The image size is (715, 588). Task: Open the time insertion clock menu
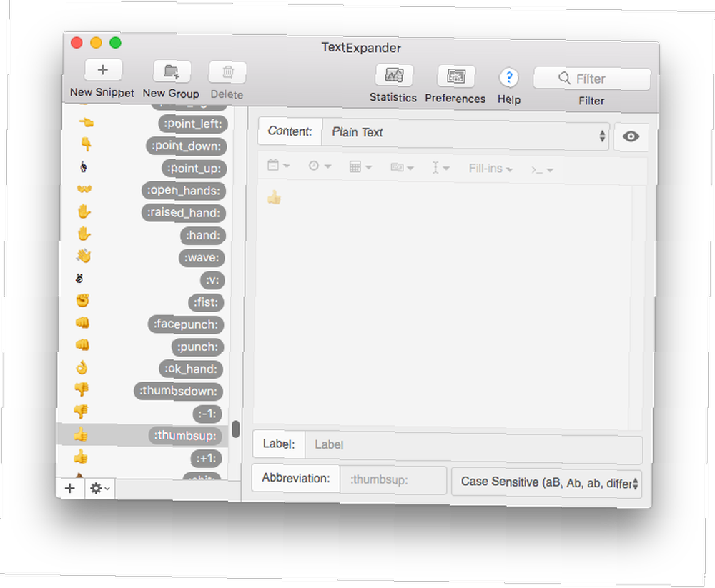[320, 166]
